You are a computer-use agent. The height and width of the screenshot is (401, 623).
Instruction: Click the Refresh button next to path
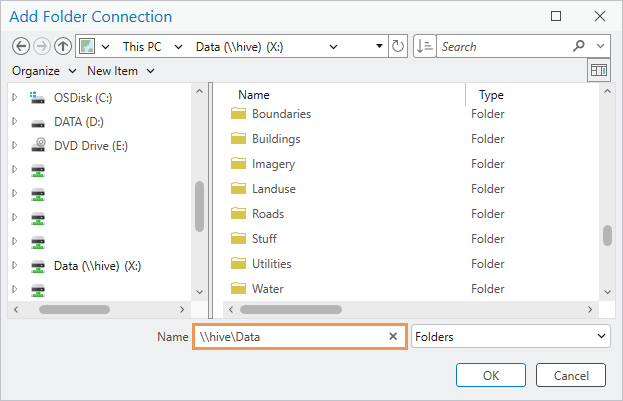point(399,46)
